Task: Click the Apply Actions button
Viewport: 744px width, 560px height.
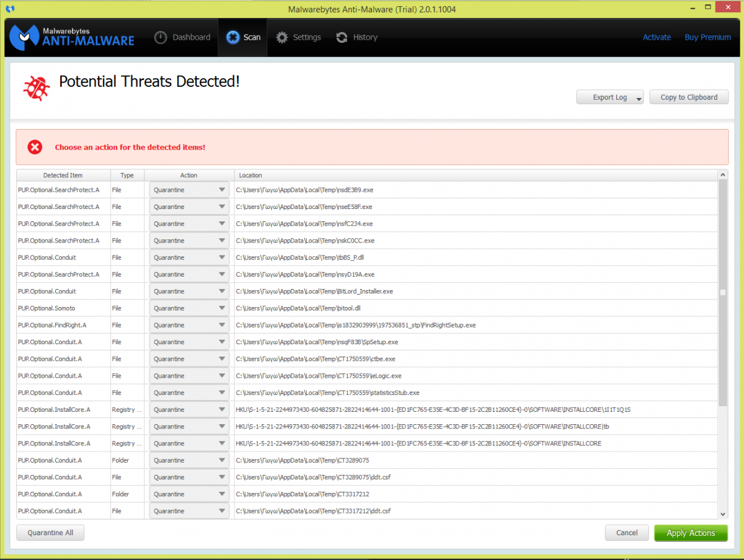Action: click(x=691, y=533)
